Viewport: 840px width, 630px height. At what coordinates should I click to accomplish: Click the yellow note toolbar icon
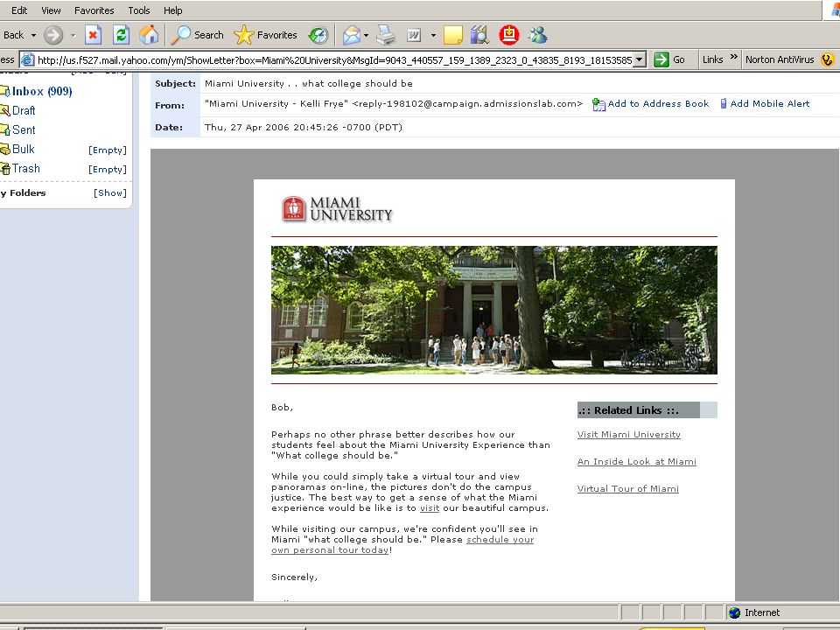[x=453, y=35]
